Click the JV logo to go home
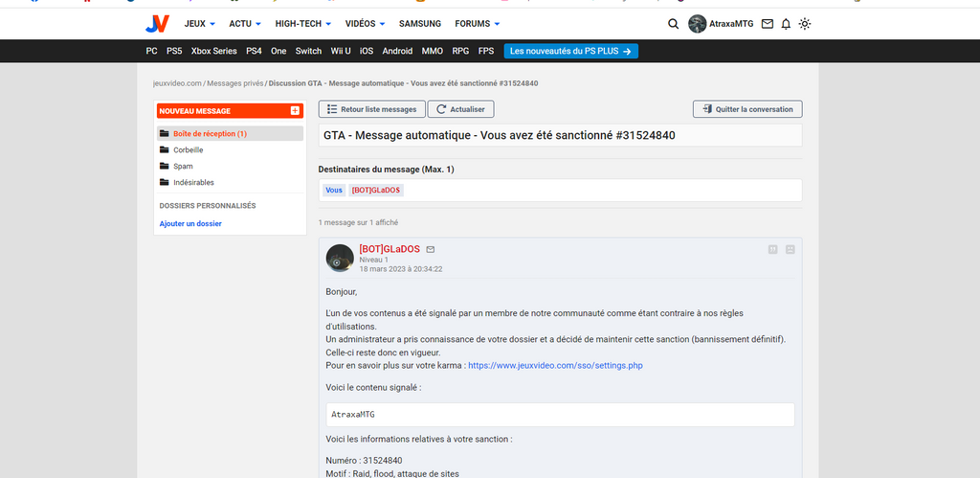 157,24
